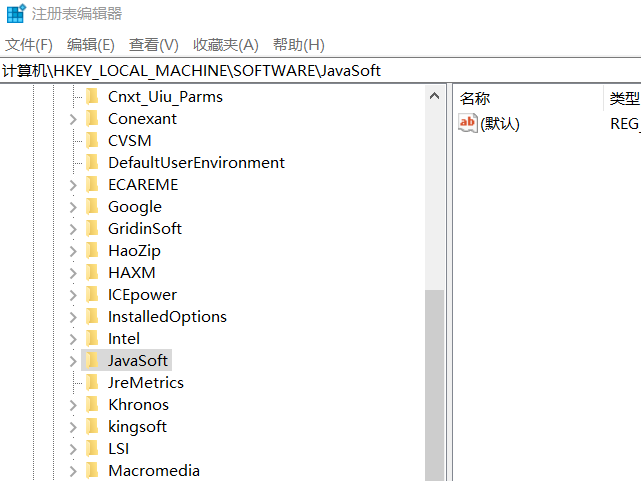Select the CVSM folder icon
Screen dimensions: 641x481
coord(92,141)
